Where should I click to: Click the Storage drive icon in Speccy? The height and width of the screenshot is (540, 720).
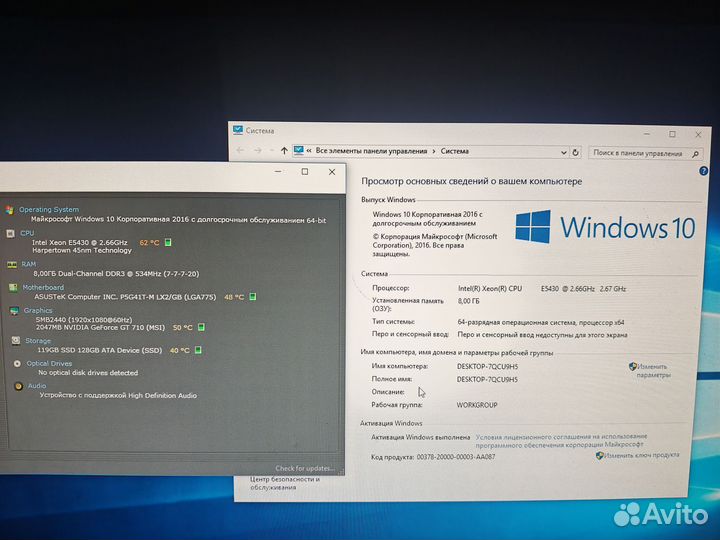(x=16, y=340)
